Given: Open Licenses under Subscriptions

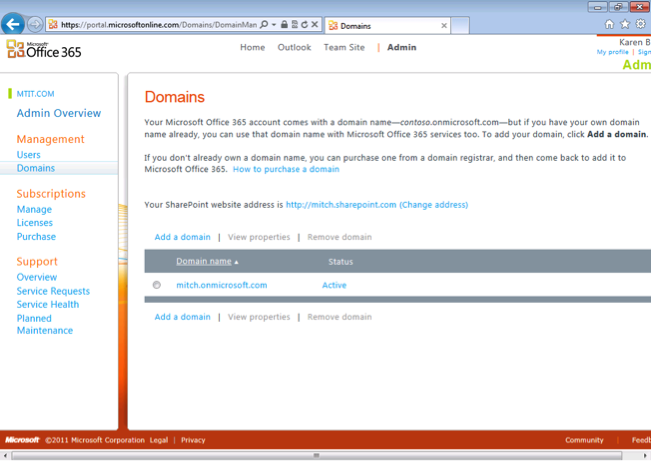Looking at the screenshot, I should point(35,223).
